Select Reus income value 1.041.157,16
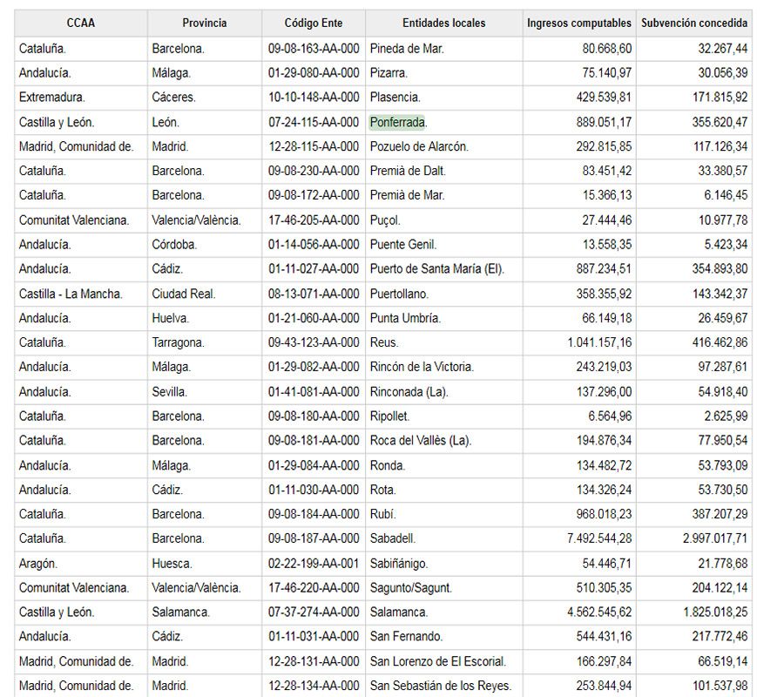Screen dimensions: 784x697 pos(599,342)
